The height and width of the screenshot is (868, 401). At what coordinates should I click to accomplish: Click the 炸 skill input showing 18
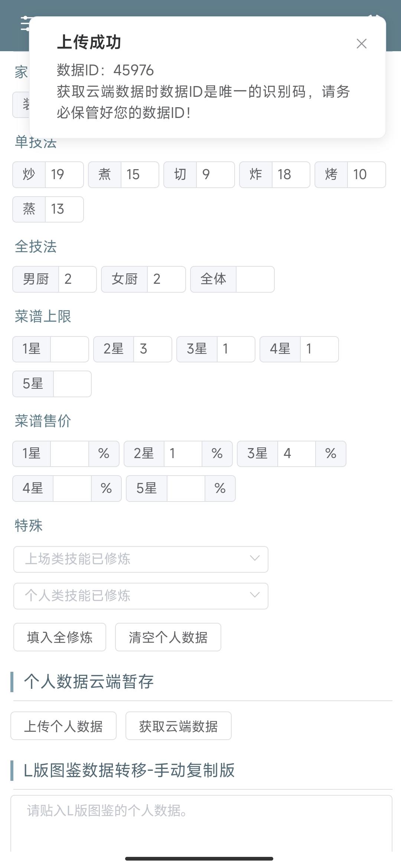click(291, 175)
